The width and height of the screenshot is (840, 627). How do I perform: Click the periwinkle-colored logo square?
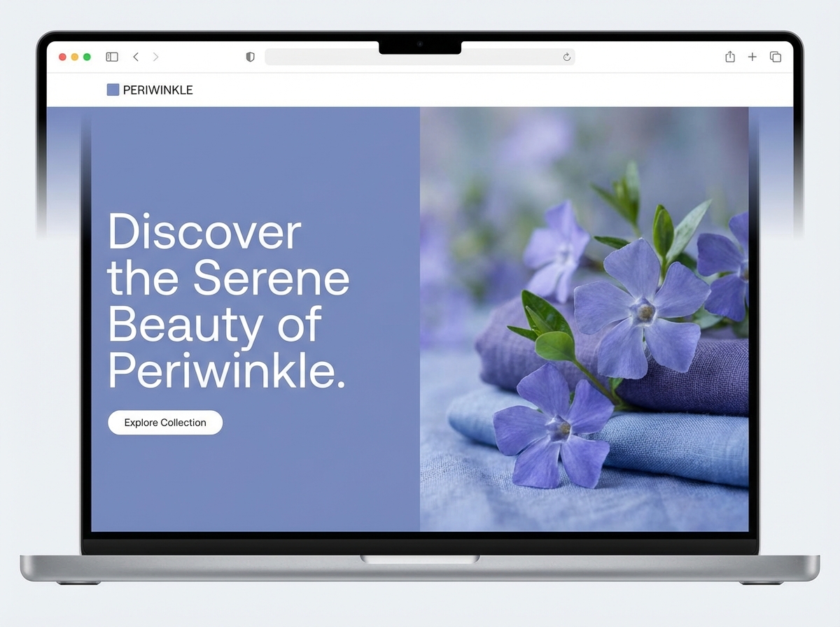(113, 90)
